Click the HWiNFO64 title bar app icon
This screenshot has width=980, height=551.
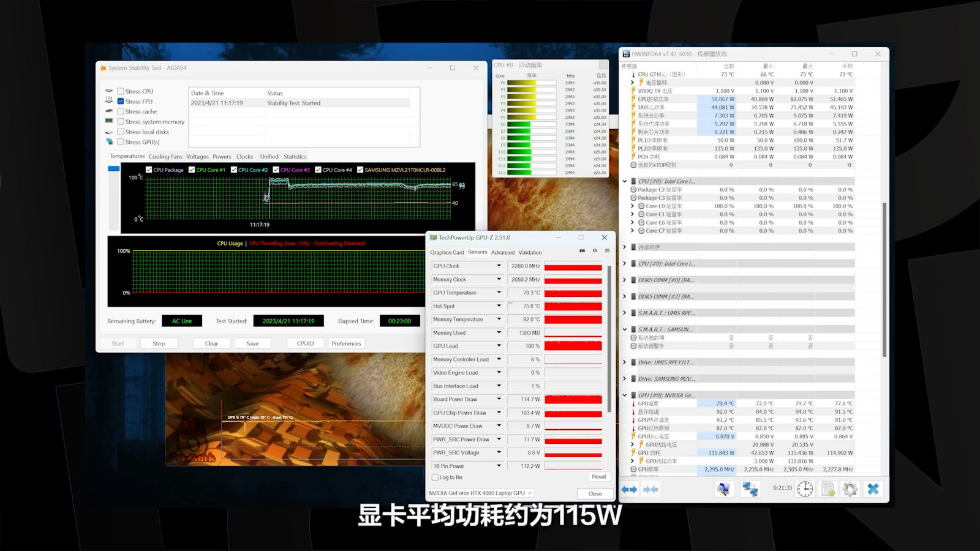(626, 54)
